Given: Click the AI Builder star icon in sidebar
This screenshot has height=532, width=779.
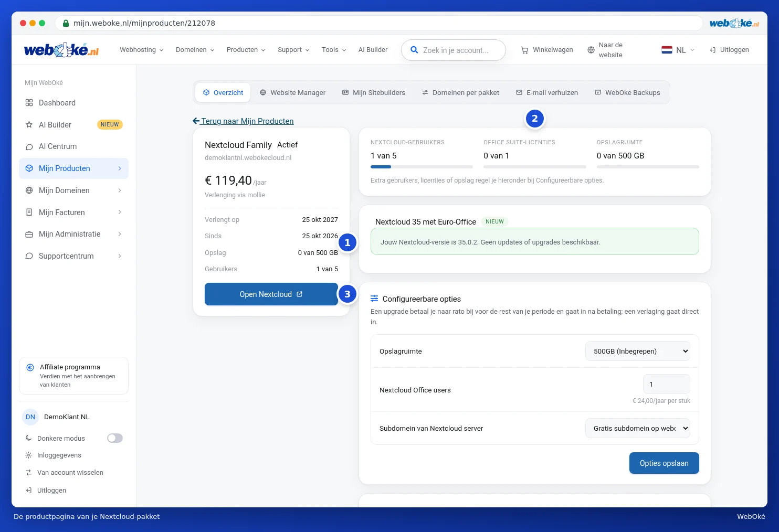Looking at the screenshot, I should point(29,125).
